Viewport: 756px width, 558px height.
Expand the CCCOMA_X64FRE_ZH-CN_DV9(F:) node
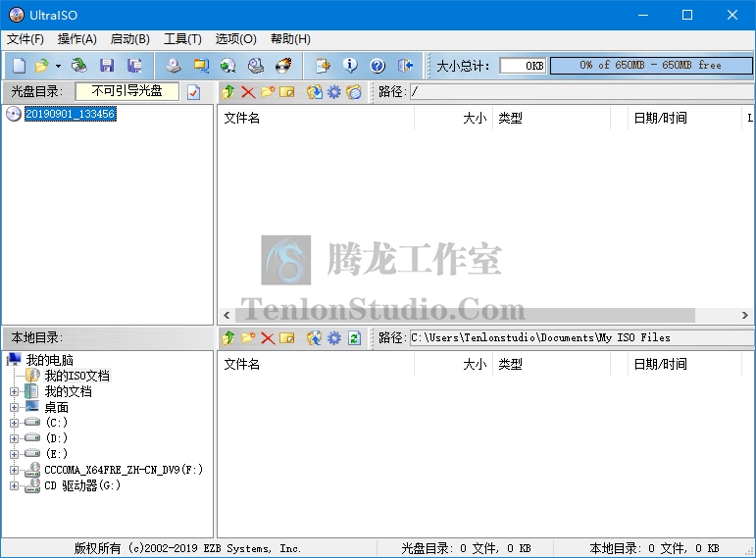point(14,470)
